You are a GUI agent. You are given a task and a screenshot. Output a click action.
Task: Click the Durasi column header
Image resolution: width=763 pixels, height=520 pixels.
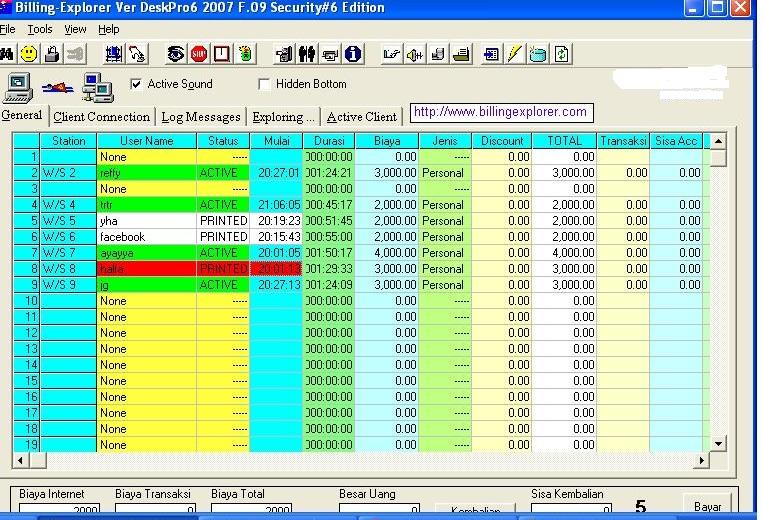click(329, 141)
